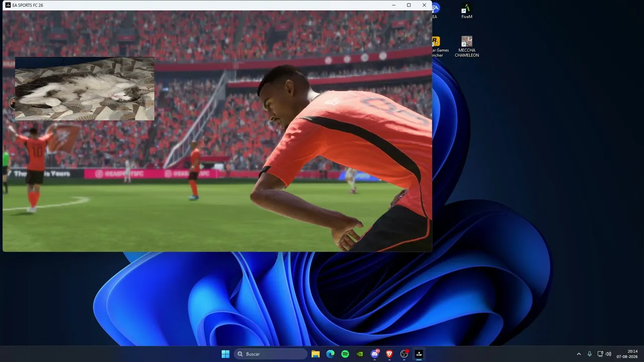Launch Microsoft Edge from the taskbar

pos(330,354)
